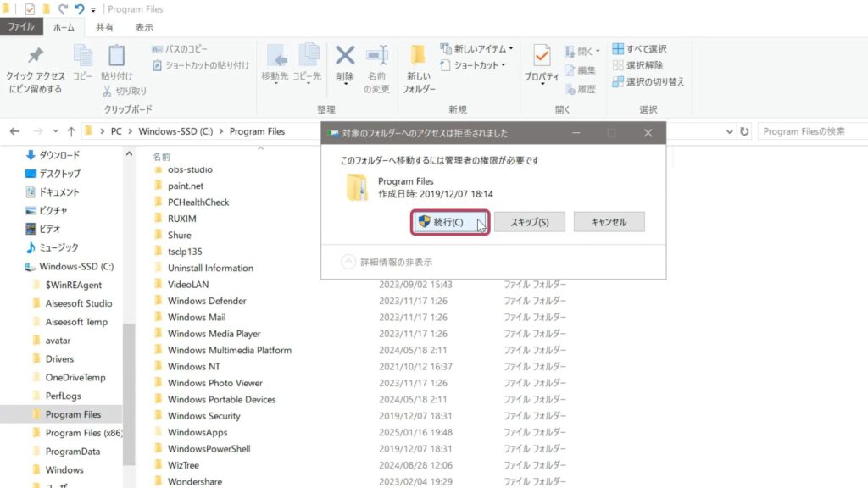Image resolution: width=868 pixels, height=488 pixels.
Task: Click the Paste icon in ribbon
Action: (117, 56)
